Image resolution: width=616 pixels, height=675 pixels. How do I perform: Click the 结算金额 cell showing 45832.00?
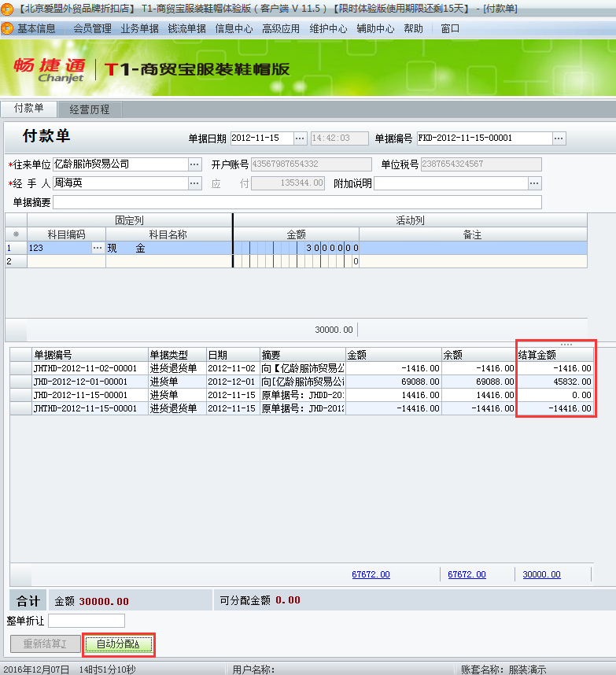pos(555,382)
